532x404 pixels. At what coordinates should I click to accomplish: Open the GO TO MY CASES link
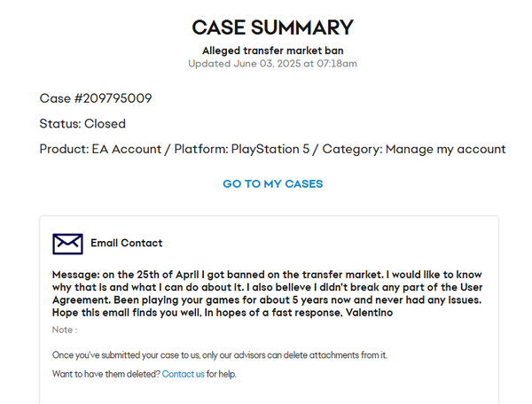pyautogui.click(x=272, y=184)
